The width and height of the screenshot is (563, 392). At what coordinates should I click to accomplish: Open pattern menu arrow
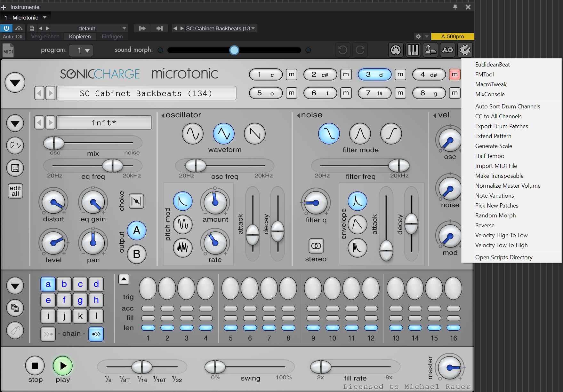(15, 286)
